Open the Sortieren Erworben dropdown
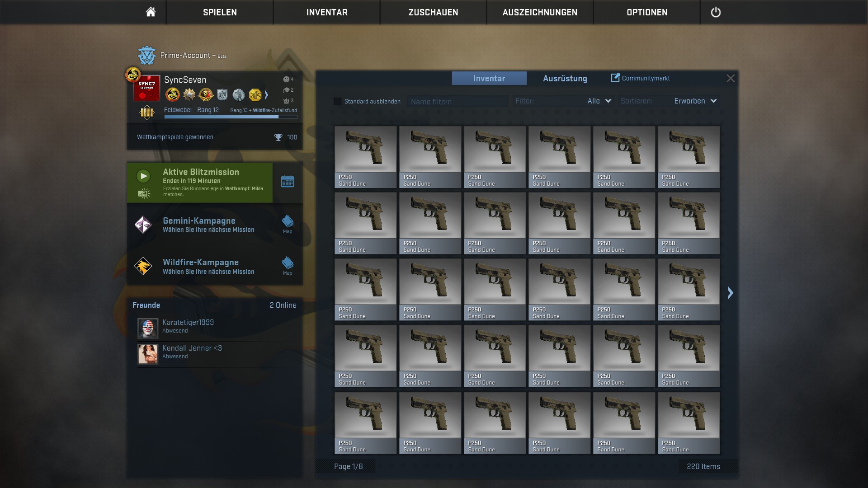 tap(695, 101)
